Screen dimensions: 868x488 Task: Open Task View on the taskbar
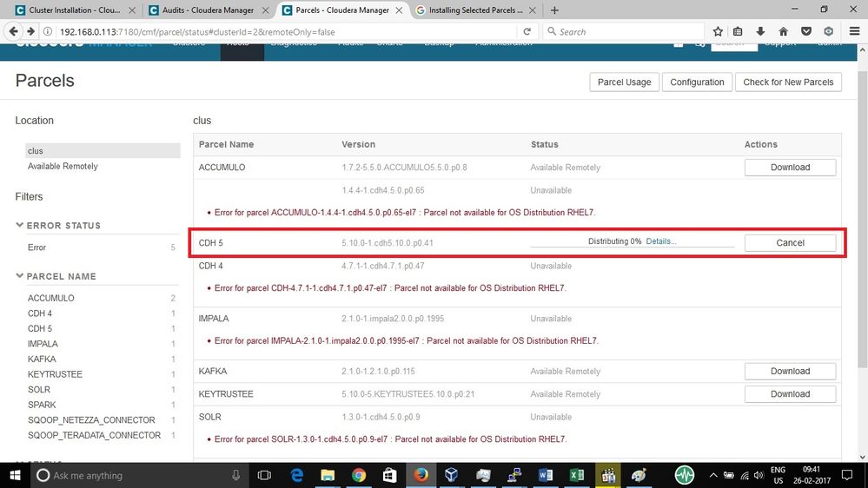(264, 475)
